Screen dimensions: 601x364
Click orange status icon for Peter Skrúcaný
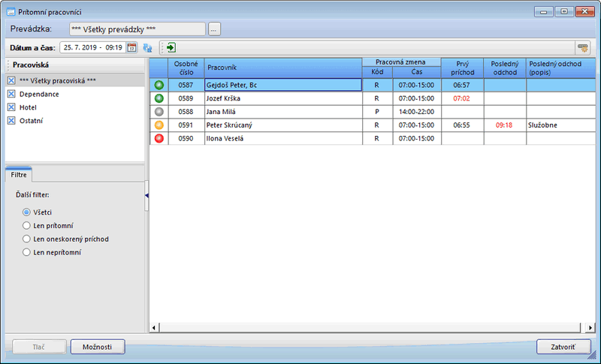tap(159, 125)
